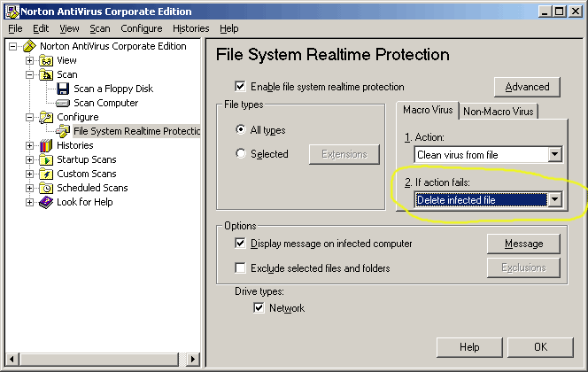Click the Scan a Floppy Disk icon

[63, 89]
